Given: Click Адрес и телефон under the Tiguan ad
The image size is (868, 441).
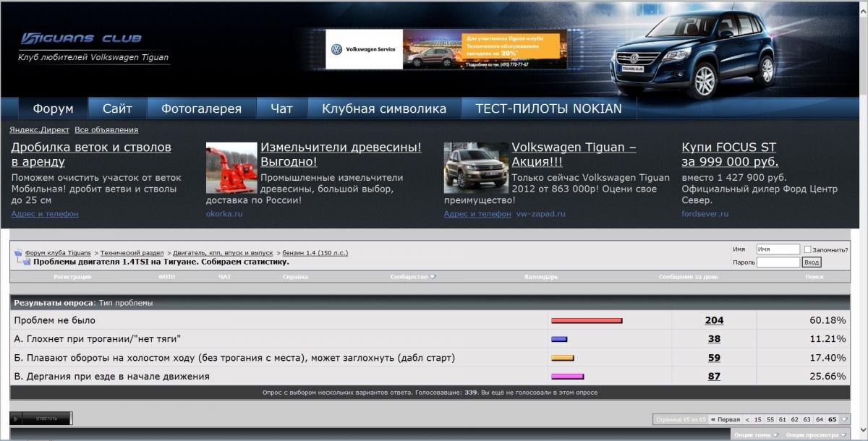Looking at the screenshot, I should [x=477, y=214].
